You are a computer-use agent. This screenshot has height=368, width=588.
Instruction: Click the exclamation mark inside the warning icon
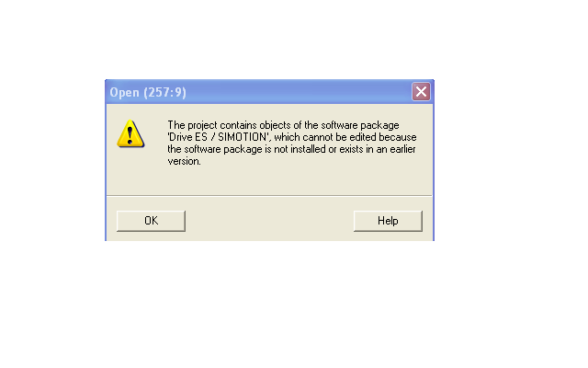(x=130, y=135)
